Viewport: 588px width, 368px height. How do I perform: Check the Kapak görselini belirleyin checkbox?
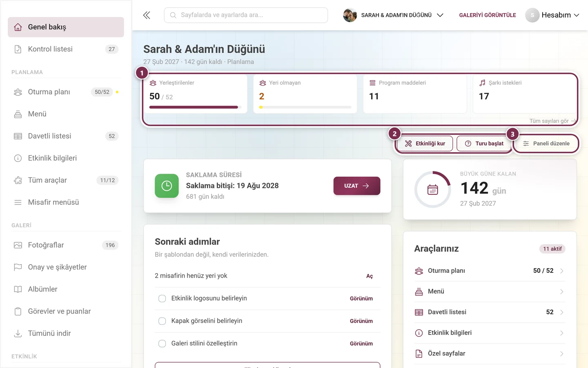162,321
